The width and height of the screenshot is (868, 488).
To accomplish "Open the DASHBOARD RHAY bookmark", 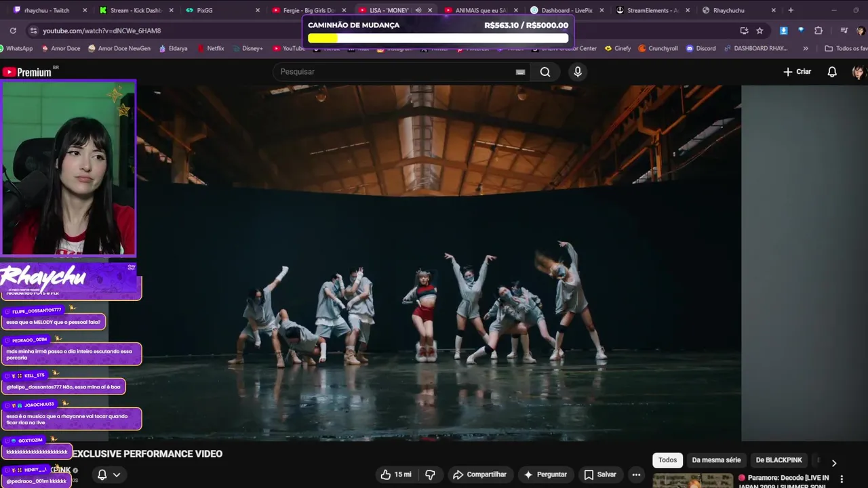I will click(x=756, y=48).
